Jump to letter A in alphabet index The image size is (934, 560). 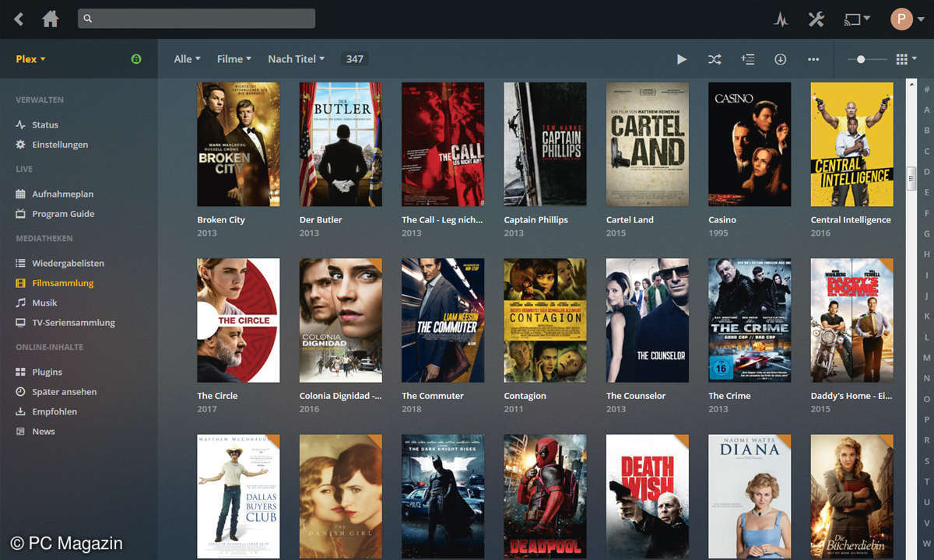926,110
